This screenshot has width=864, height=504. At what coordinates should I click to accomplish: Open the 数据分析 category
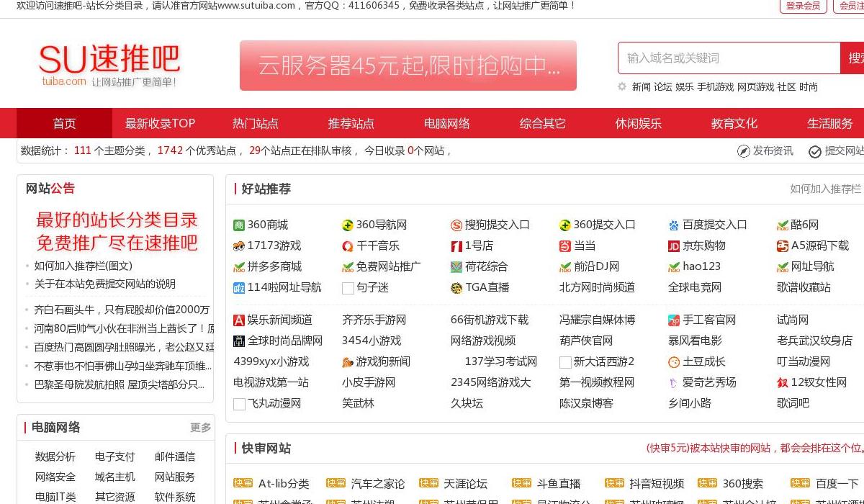click(x=55, y=456)
